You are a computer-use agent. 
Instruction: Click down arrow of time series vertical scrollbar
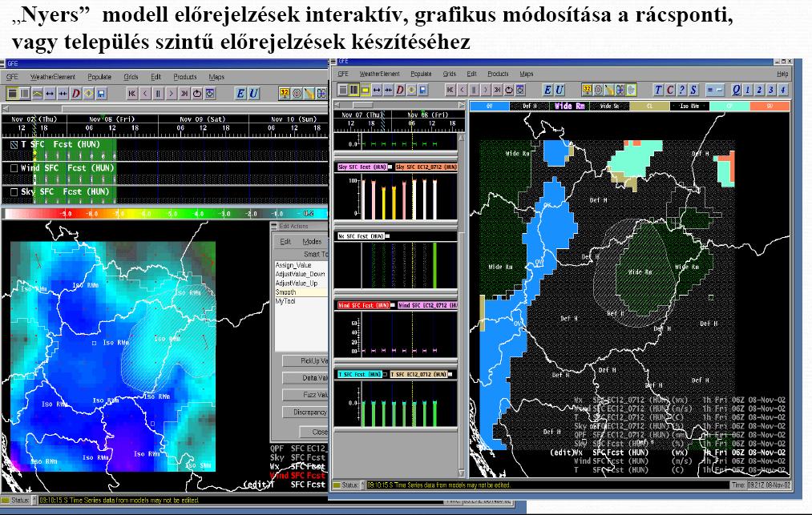[462, 473]
